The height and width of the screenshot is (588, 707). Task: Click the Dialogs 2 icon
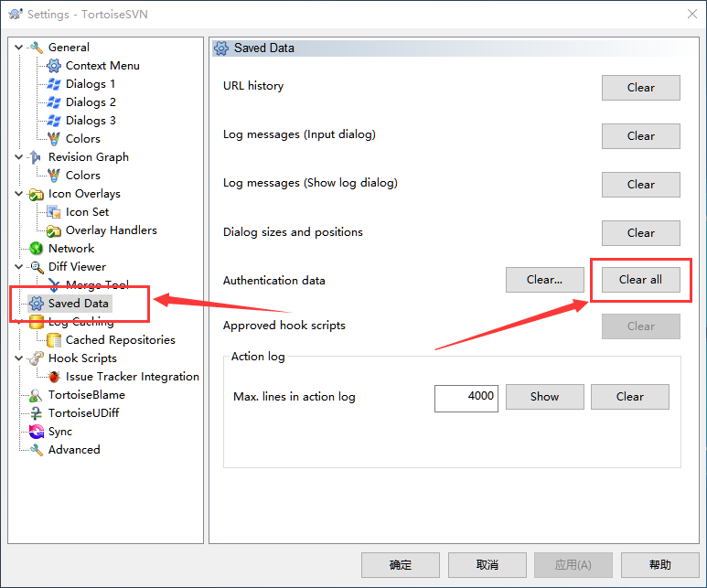(54, 102)
